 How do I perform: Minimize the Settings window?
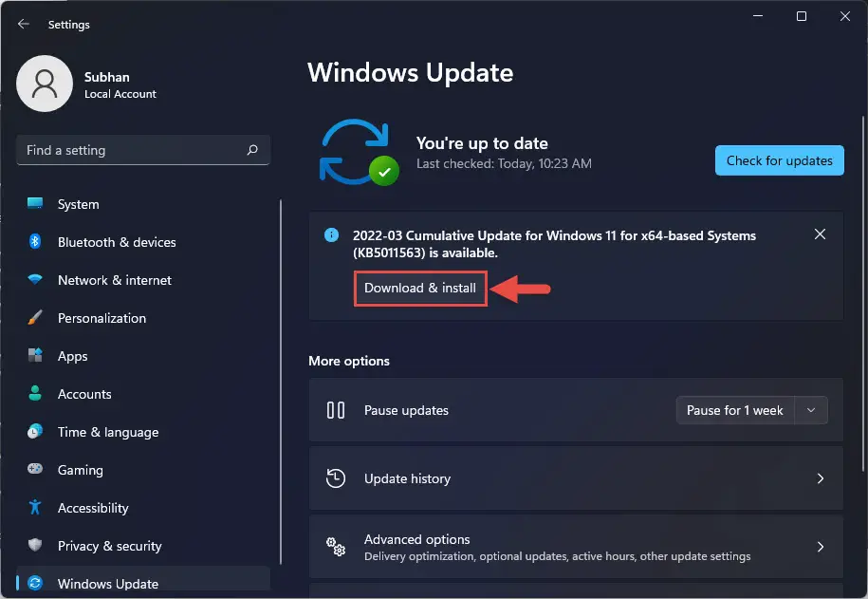[x=758, y=16]
